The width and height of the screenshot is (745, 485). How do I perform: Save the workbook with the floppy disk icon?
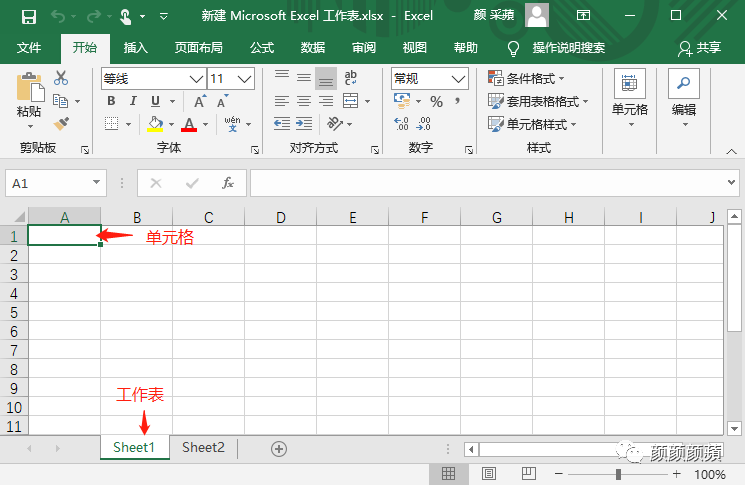tap(29, 17)
